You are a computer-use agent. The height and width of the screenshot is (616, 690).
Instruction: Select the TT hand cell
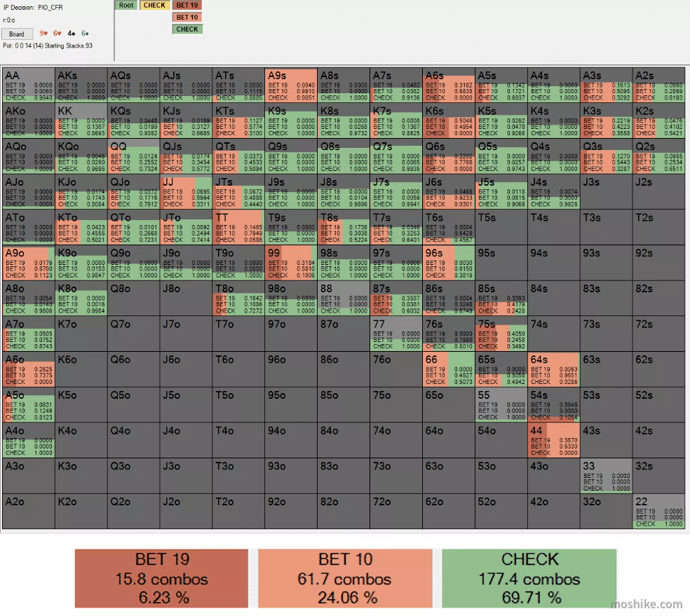point(238,227)
